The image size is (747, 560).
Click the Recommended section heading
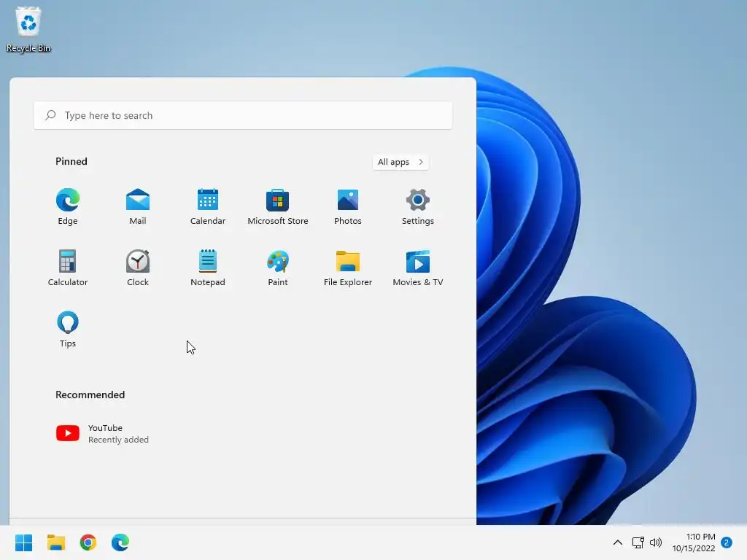click(90, 394)
